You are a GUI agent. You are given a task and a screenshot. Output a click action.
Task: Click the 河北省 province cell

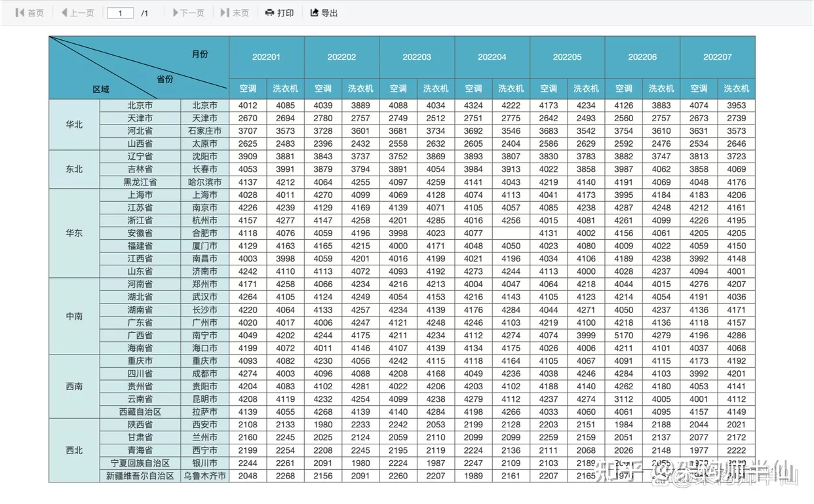pyautogui.click(x=140, y=131)
